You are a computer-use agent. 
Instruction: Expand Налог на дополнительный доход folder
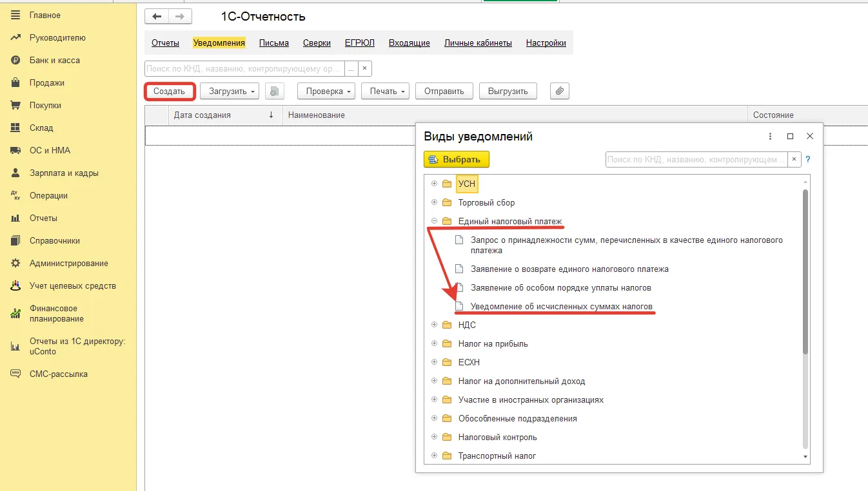coord(434,381)
